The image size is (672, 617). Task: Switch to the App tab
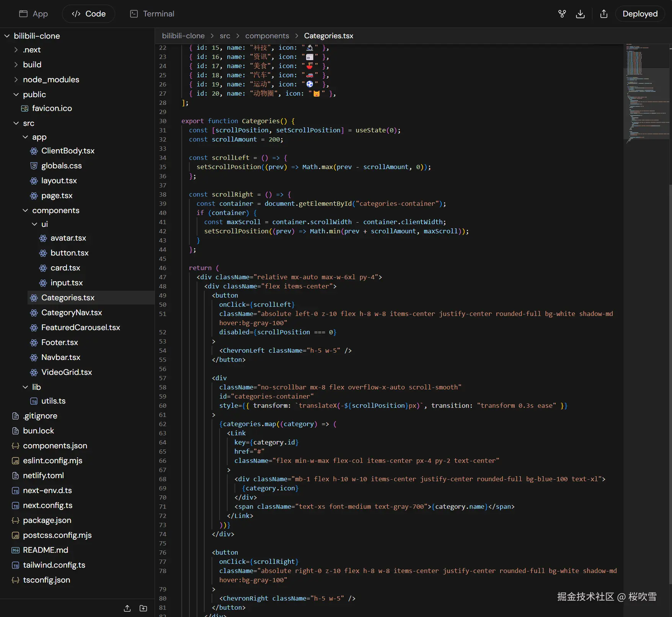tap(34, 14)
